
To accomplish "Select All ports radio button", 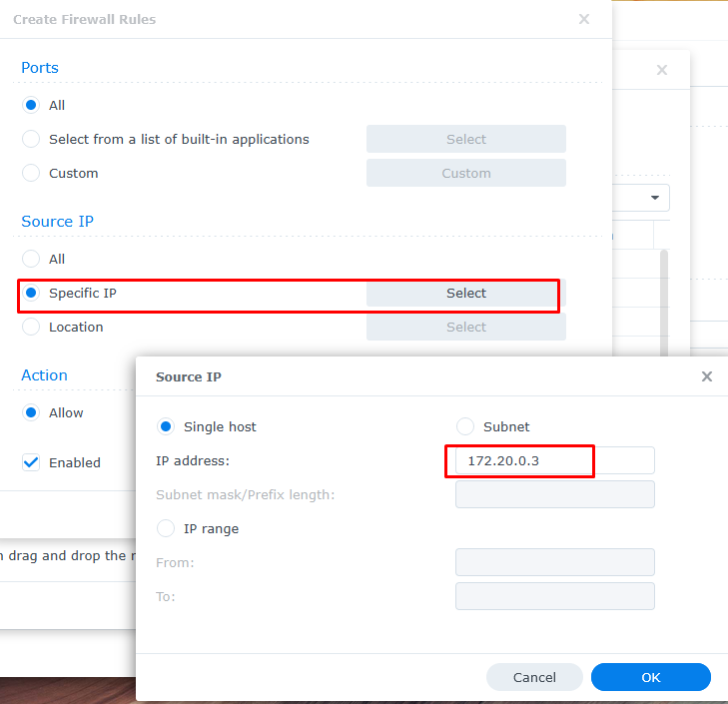I will tap(31, 105).
